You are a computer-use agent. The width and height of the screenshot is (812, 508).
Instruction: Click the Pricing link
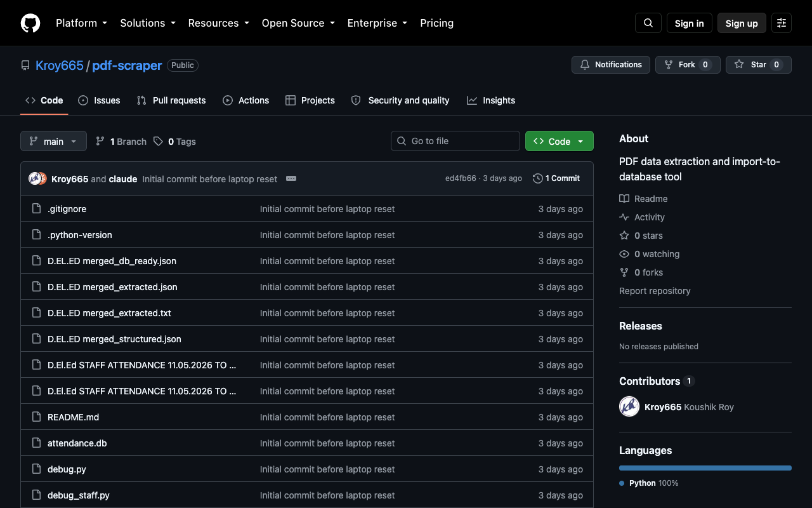click(437, 23)
